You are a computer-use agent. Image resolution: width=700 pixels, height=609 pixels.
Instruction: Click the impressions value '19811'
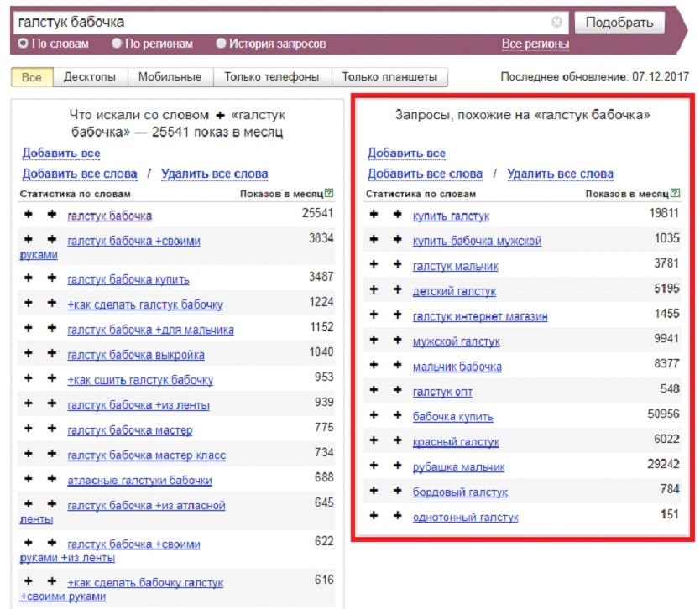coord(664,213)
